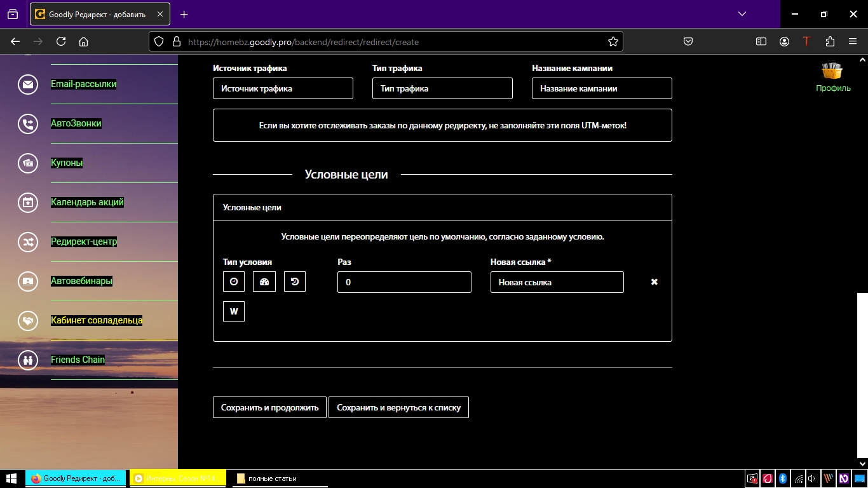
Task: Go to the browser home page
Action: pos(83,41)
